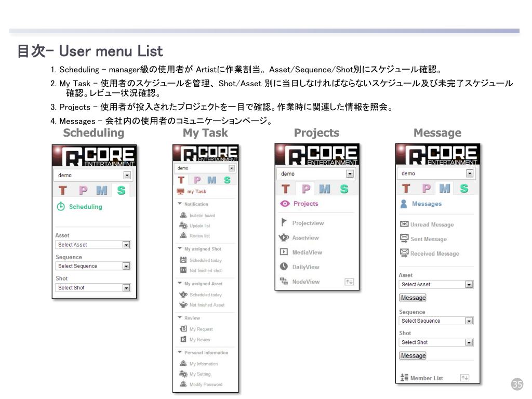Open the Assetview link
The image size is (532, 399).
pos(305,238)
